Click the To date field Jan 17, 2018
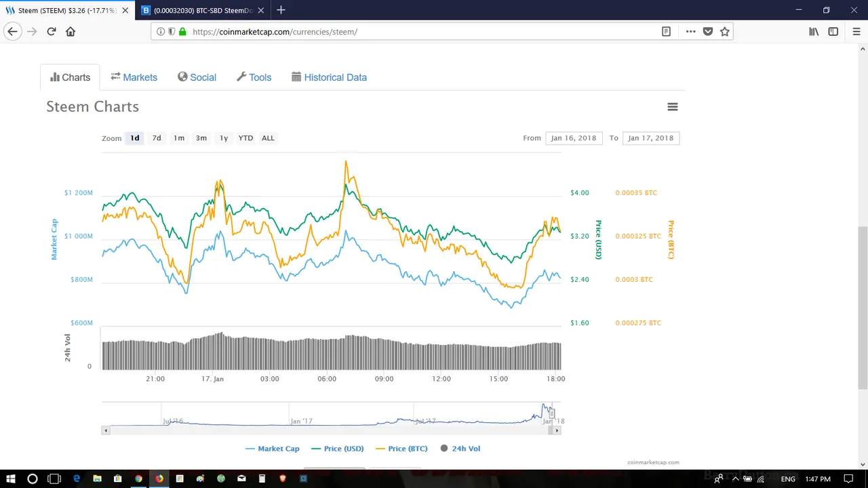 point(651,138)
